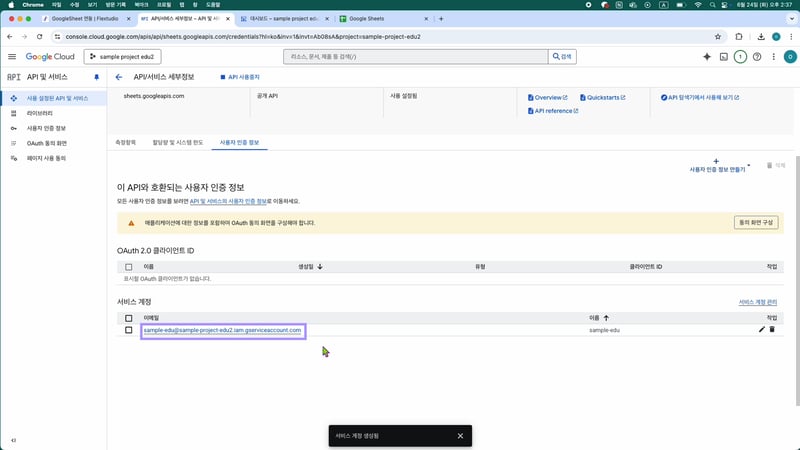Follow the API 및 서비스의 사용자 인증 정보 link
This screenshot has height=450, width=800.
[x=228, y=202]
